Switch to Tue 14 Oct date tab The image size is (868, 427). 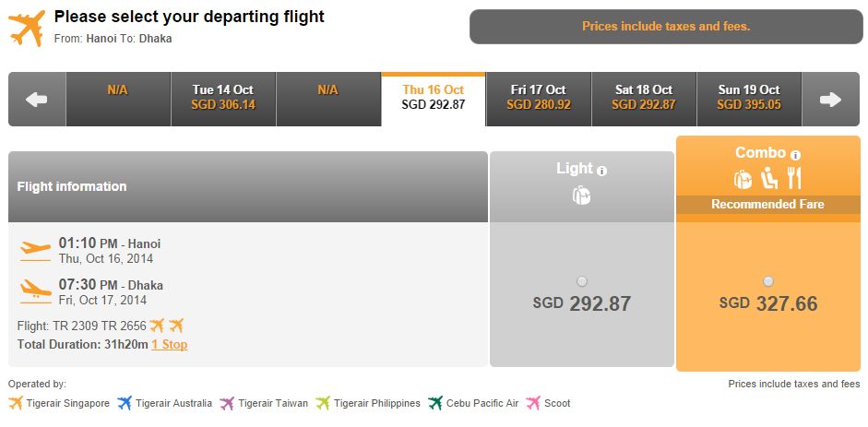(223, 100)
